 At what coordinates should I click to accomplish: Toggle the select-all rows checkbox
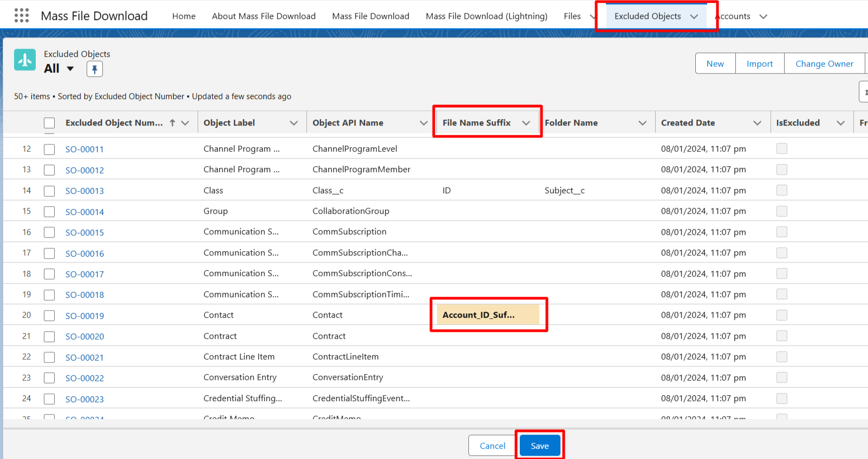coord(49,123)
